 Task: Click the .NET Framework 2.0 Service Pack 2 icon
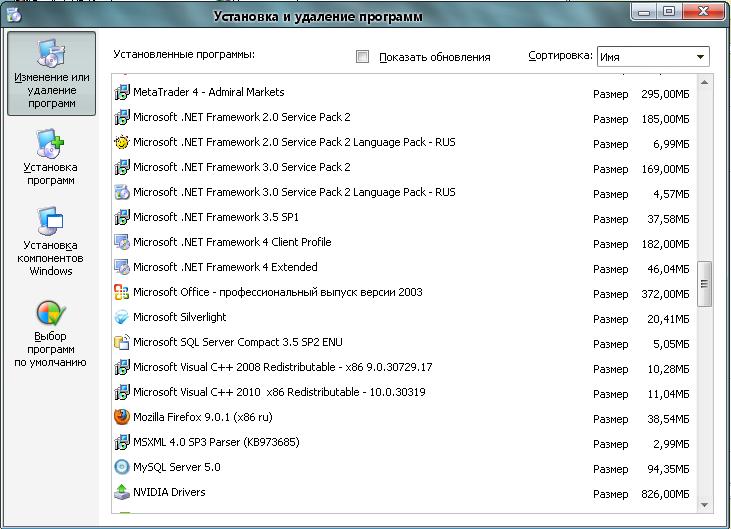122,117
